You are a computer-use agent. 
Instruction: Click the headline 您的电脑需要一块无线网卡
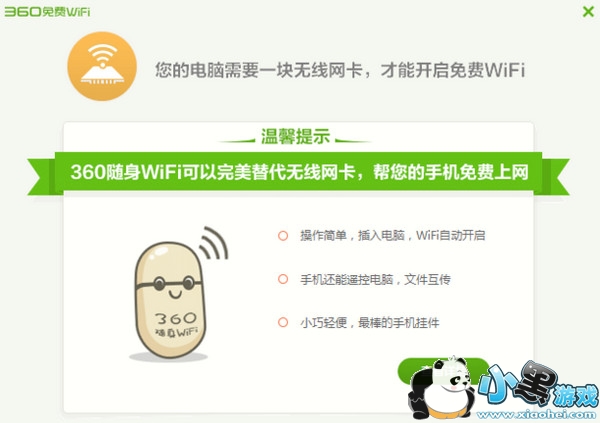pos(339,70)
